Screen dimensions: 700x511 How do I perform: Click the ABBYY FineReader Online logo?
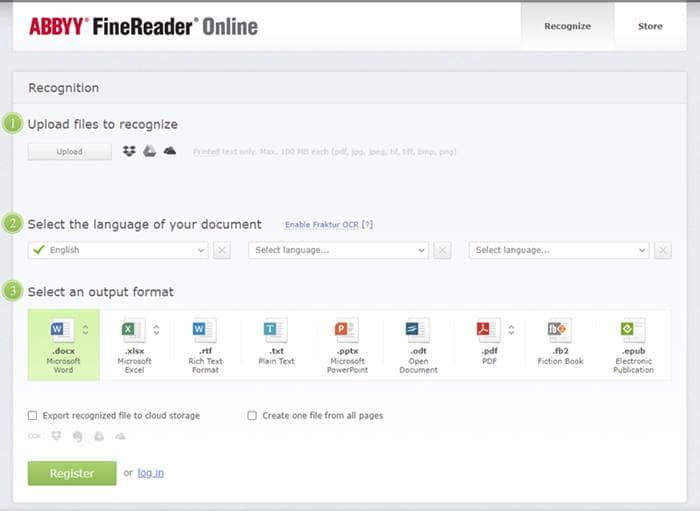click(x=143, y=26)
